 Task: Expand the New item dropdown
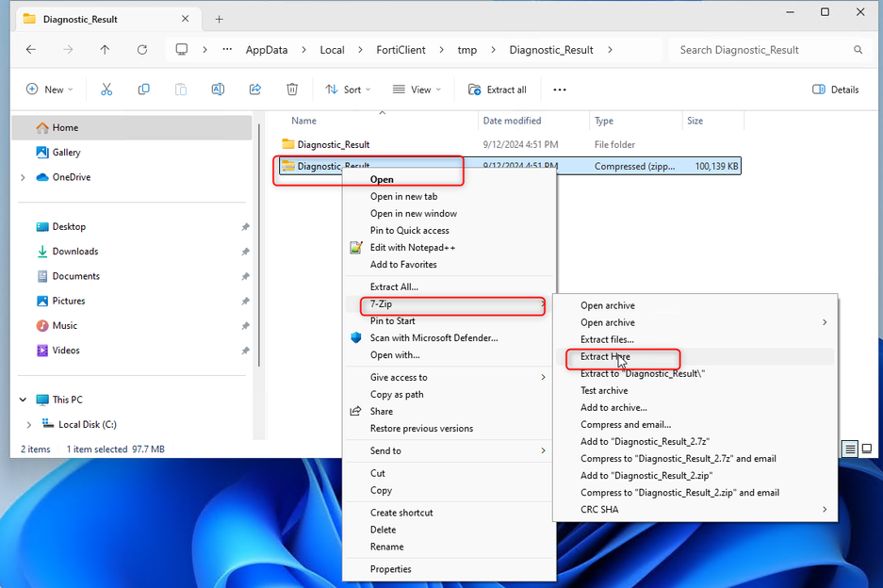coord(51,90)
